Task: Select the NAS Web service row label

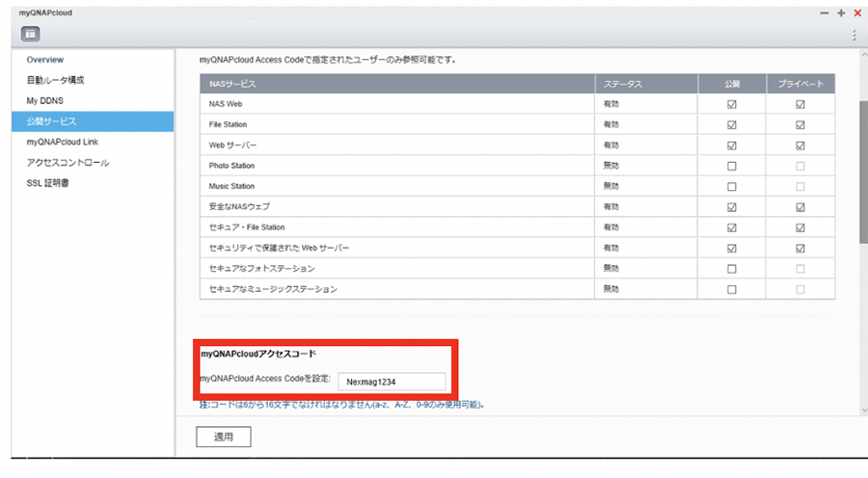Action: 226,104
